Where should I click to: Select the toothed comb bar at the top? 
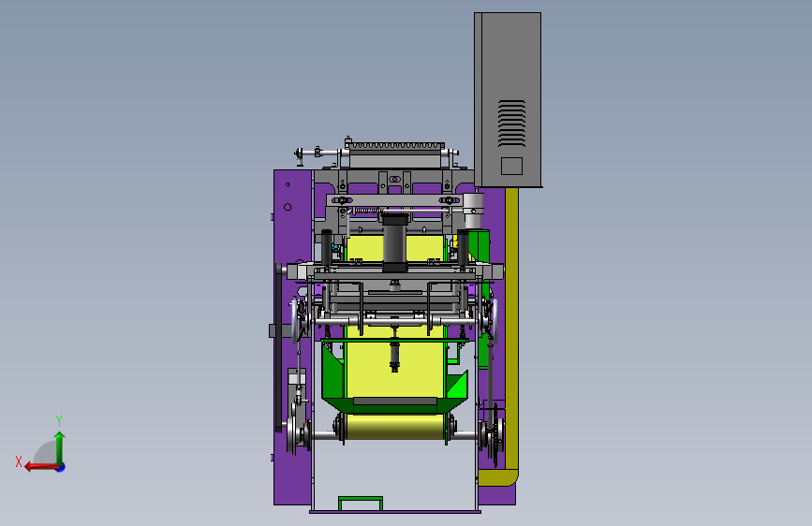[x=396, y=147]
